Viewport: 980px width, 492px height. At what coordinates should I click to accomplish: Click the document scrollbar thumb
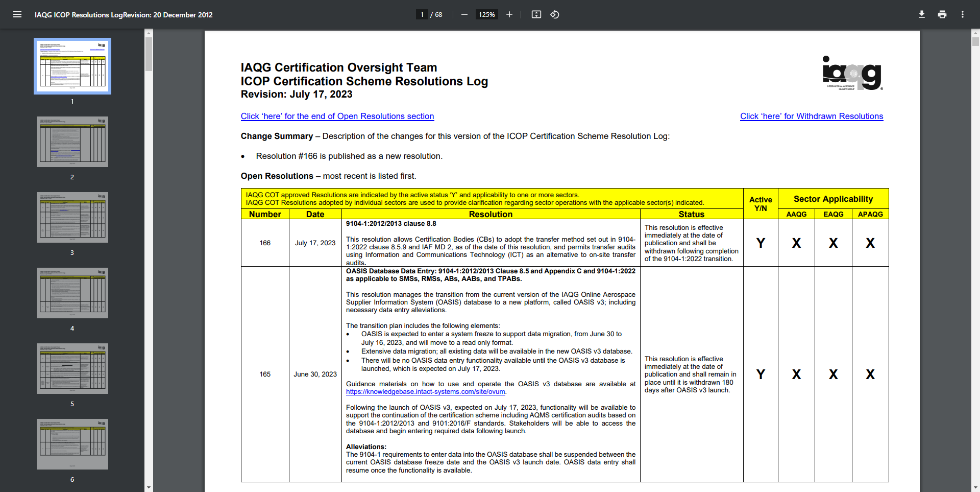pos(975,42)
